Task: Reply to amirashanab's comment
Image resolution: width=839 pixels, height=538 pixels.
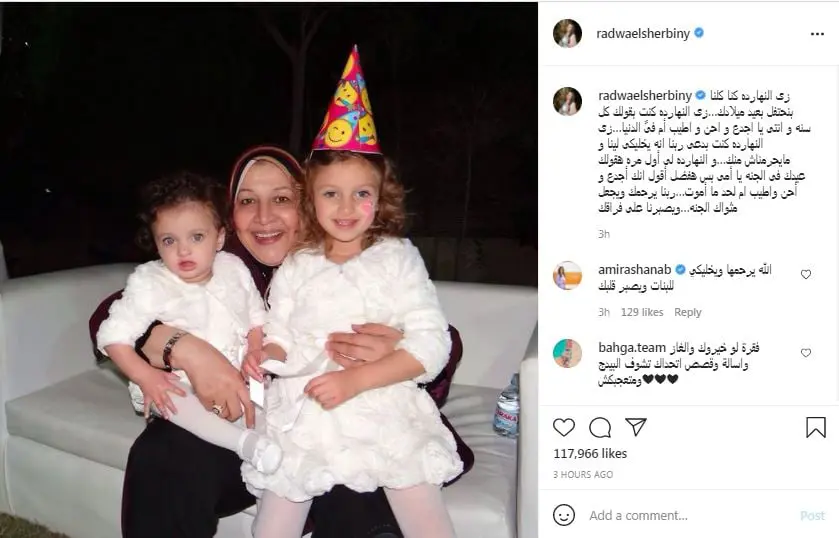Action: (x=688, y=312)
